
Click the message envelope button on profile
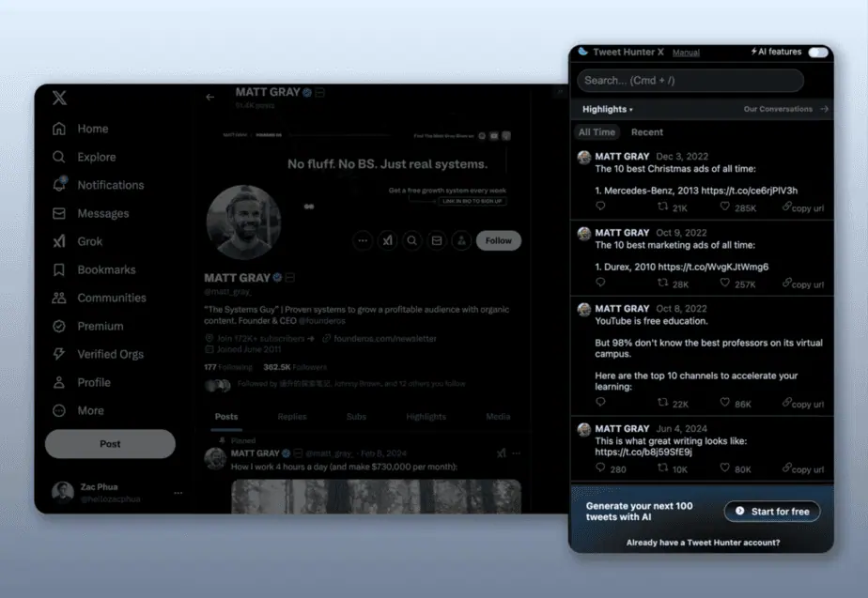[x=437, y=240]
